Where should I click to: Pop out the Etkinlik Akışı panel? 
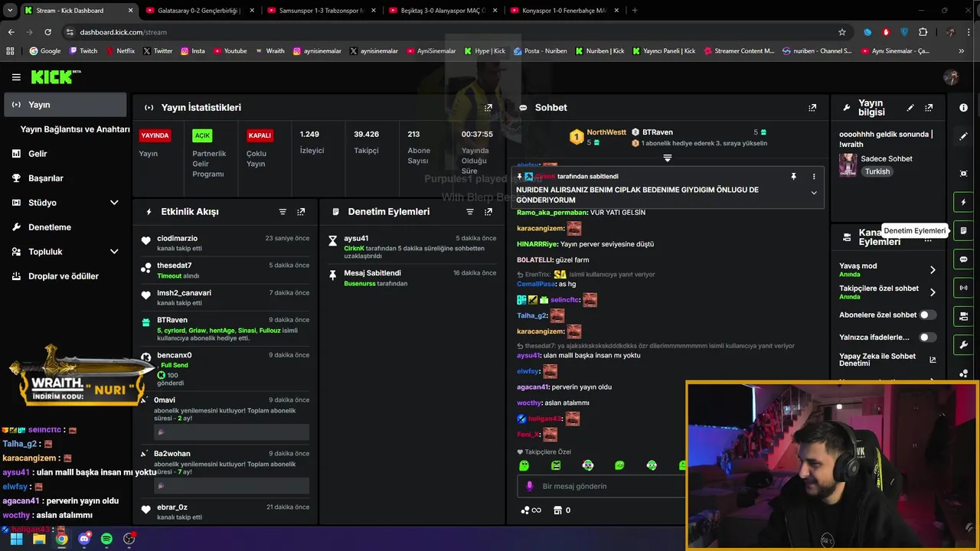point(301,212)
